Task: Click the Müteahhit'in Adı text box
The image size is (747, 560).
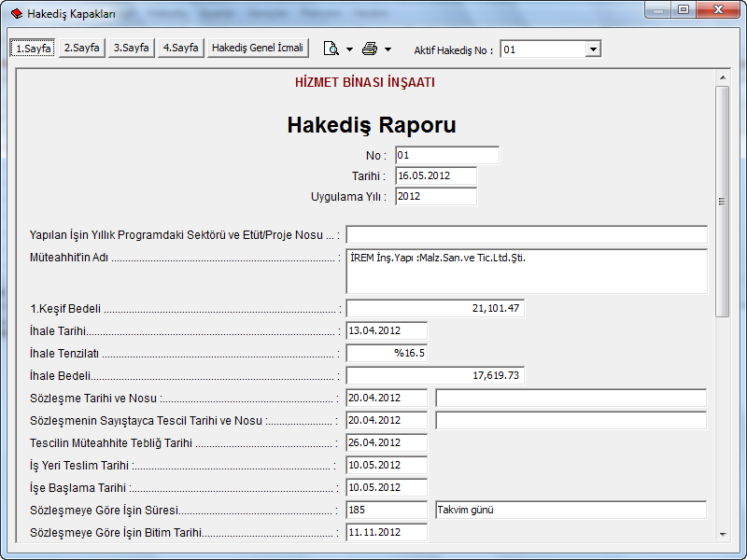Action: point(526,271)
